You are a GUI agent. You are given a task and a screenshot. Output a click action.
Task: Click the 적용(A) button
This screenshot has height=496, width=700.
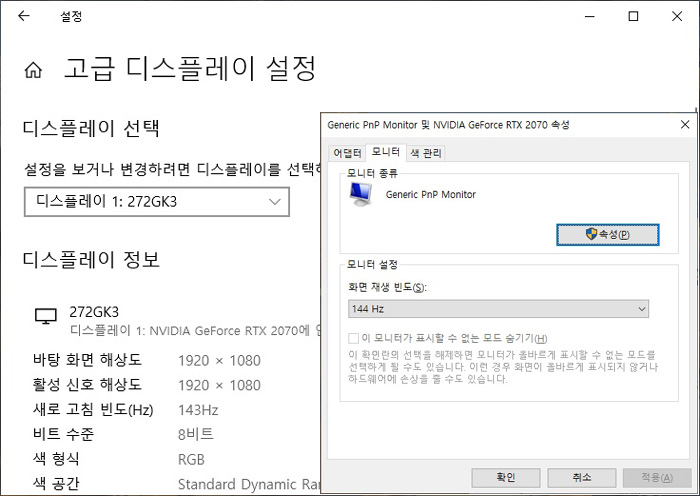click(x=657, y=477)
